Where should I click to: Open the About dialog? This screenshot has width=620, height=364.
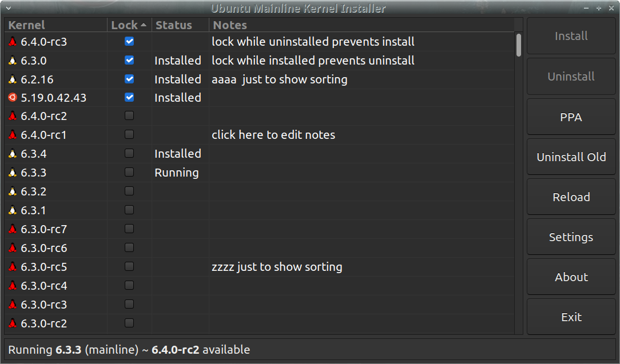(571, 277)
